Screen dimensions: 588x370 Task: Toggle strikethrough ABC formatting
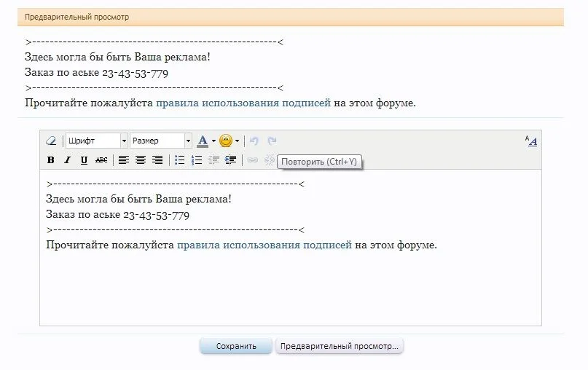(101, 160)
